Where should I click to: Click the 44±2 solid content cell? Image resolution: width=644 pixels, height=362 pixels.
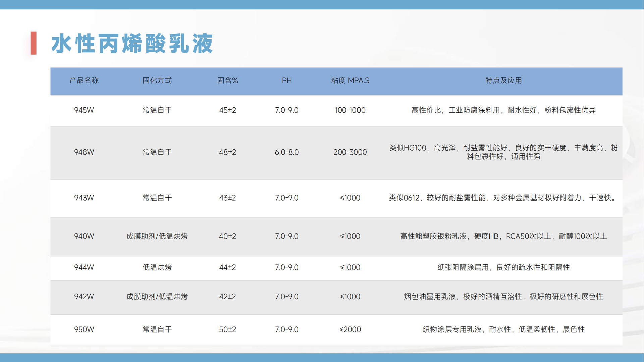tap(227, 267)
